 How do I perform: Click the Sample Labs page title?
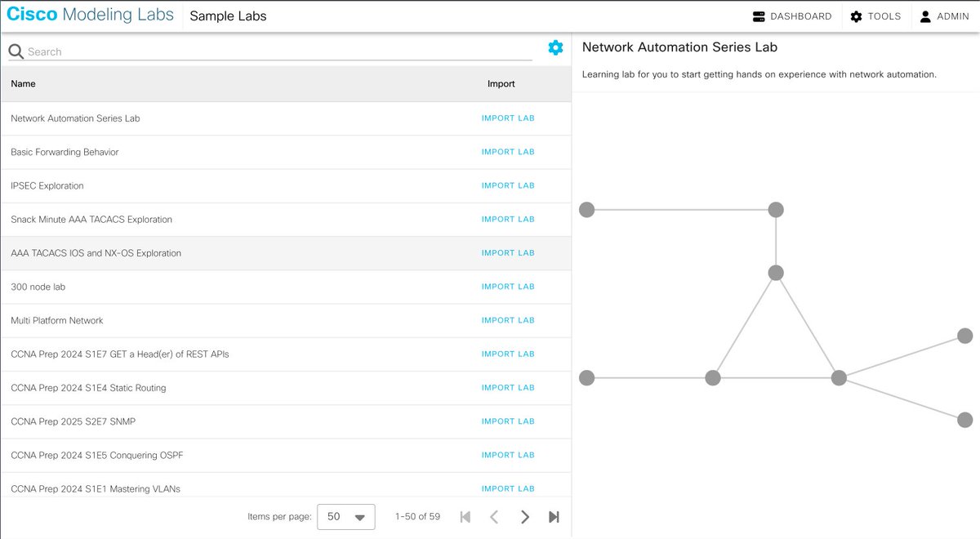[228, 16]
